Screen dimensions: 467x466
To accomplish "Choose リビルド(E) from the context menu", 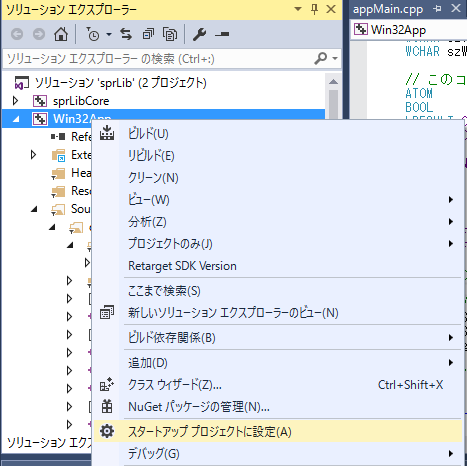I will (278, 156).
